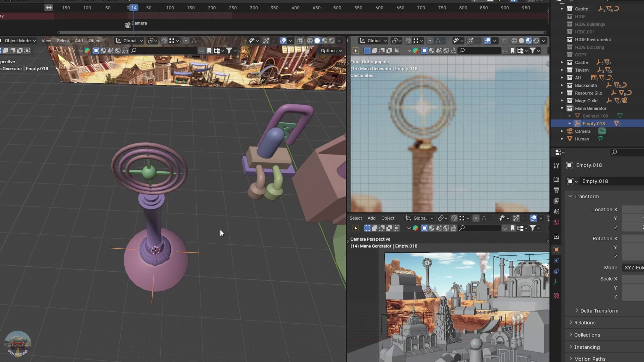The height and width of the screenshot is (362, 644).
Task: Click Object Mode dropdown to change mode
Action: click(x=18, y=40)
